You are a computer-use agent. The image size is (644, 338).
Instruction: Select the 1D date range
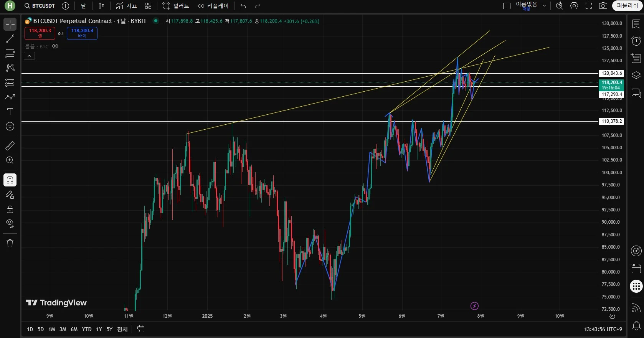pyautogui.click(x=30, y=329)
